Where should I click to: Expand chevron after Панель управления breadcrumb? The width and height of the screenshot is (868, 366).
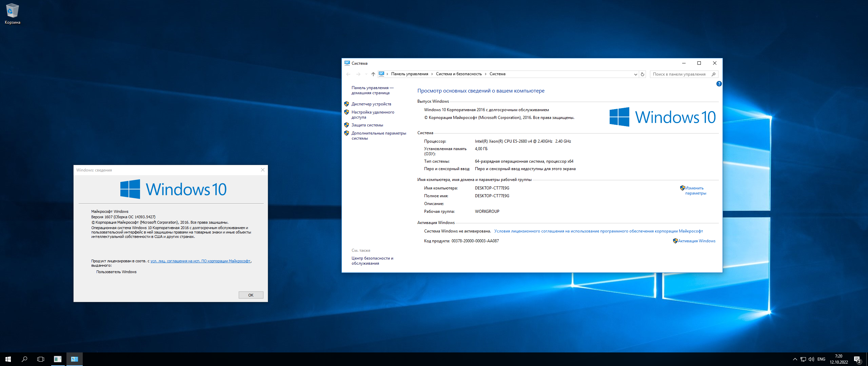pos(432,74)
